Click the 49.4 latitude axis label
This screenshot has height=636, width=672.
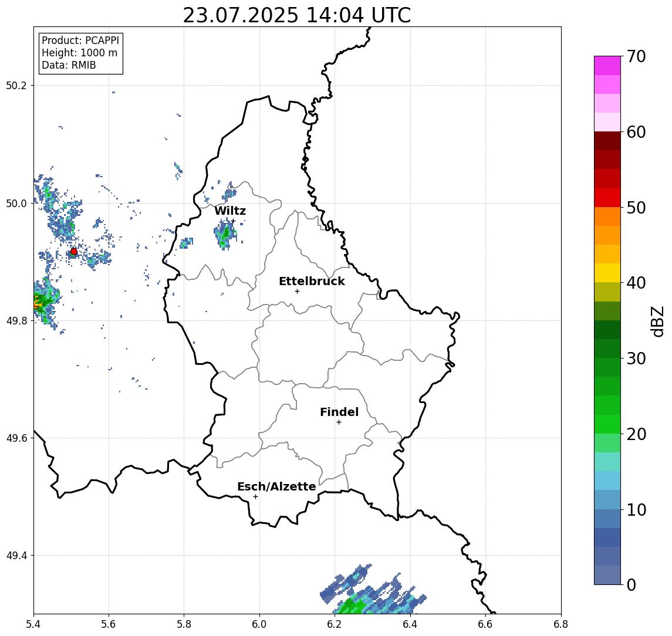(16, 556)
